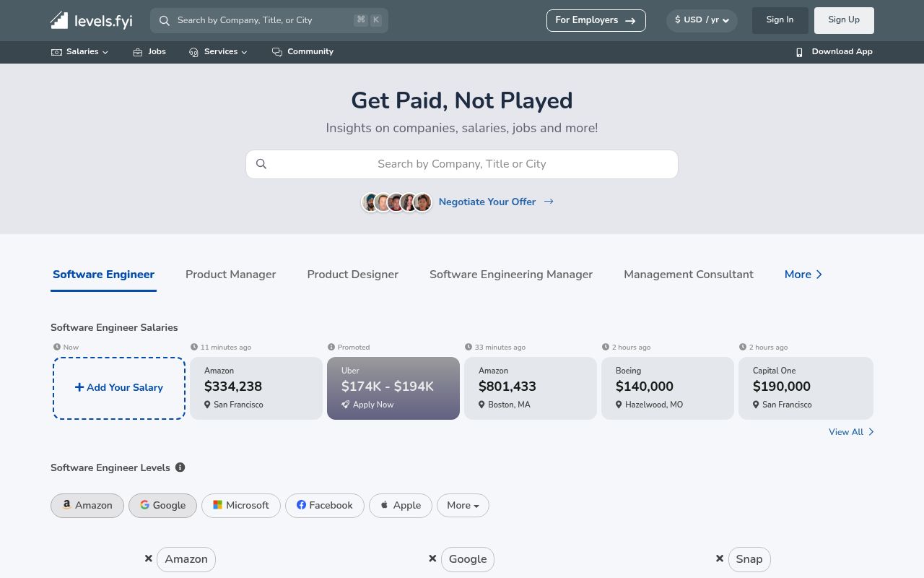Switch to the Product Manager tab
Screen dimensions: 924x578
[231, 275]
